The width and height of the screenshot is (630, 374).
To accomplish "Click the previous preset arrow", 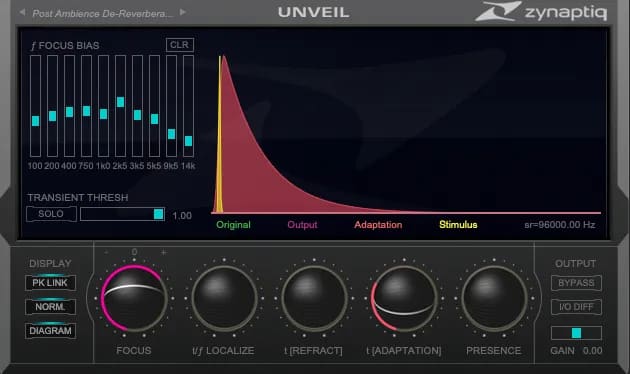I will point(22,12).
